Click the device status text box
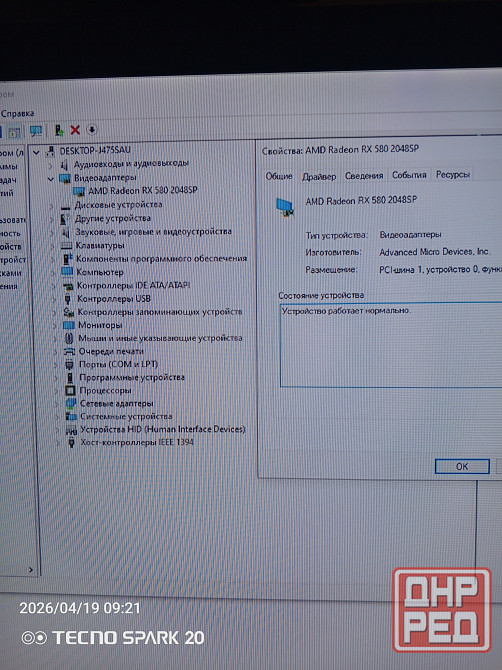The height and width of the screenshot is (670, 502). tap(391, 345)
